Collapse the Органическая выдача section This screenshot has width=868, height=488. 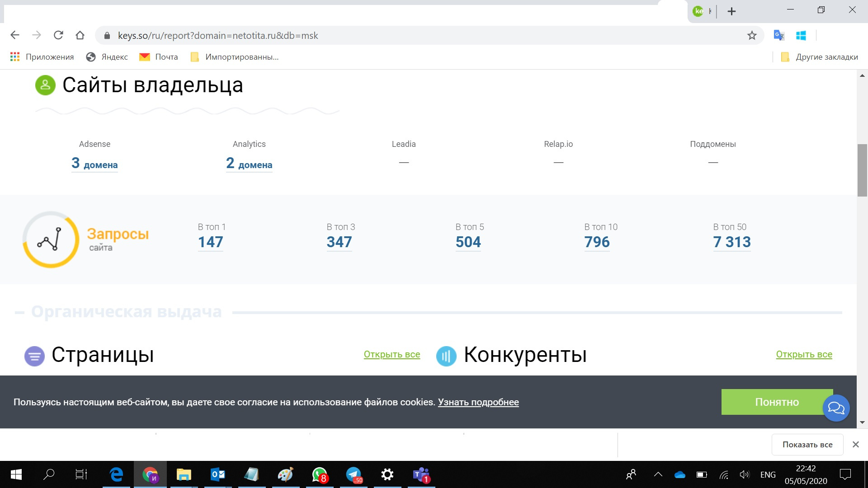tap(19, 312)
